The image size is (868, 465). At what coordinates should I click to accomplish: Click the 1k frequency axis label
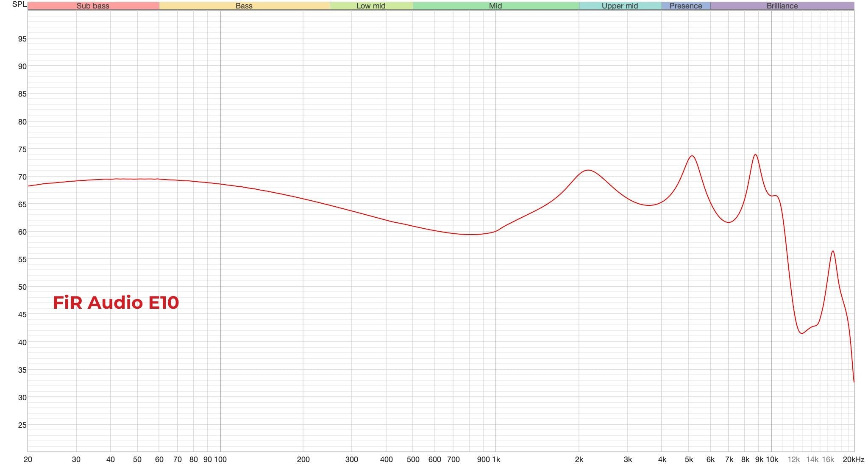click(x=496, y=459)
